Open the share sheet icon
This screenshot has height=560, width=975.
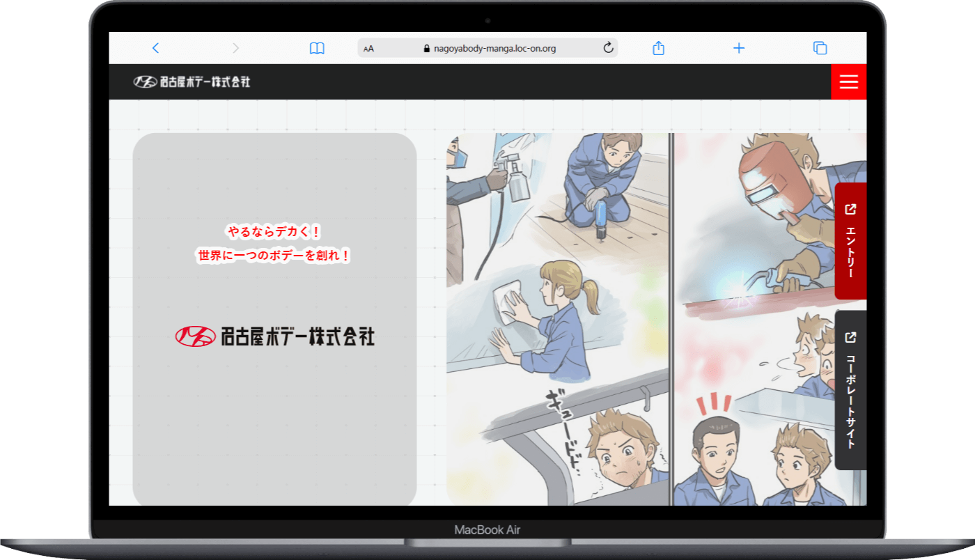pyautogui.click(x=659, y=48)
